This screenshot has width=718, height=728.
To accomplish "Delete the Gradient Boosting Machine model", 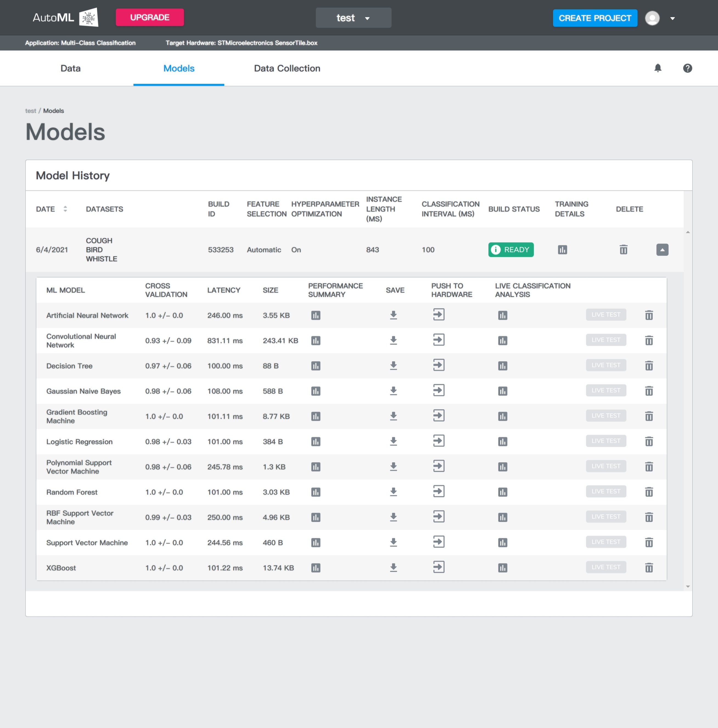I will [x=649, y=416].
